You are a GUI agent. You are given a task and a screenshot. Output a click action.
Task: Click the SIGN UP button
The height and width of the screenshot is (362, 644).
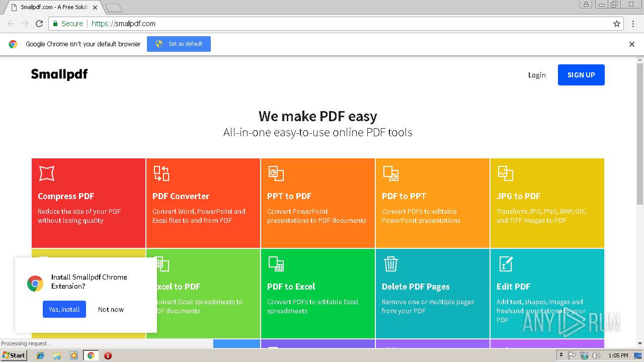[581, 75]
